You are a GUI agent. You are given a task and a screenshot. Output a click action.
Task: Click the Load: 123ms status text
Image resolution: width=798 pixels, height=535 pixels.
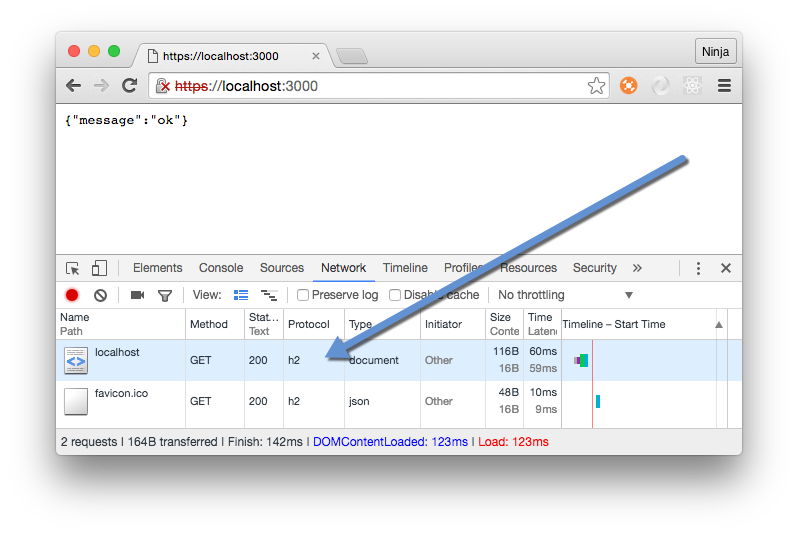513,442
